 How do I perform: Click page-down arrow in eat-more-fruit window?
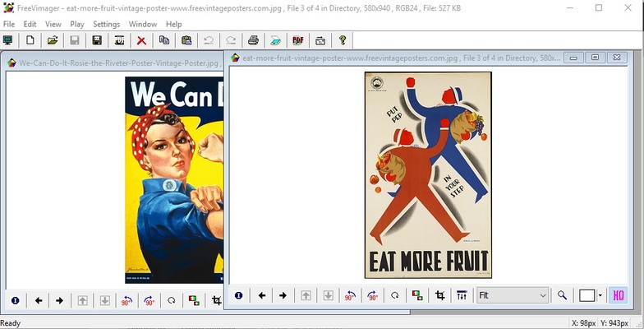328,295
